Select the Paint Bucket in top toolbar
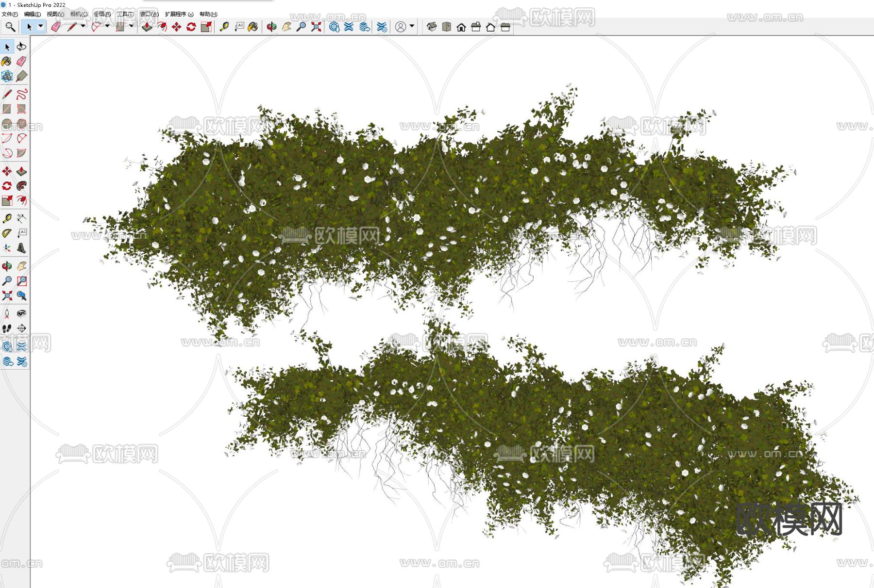Screen dimensions: 874x588 [x=253, y=27]
